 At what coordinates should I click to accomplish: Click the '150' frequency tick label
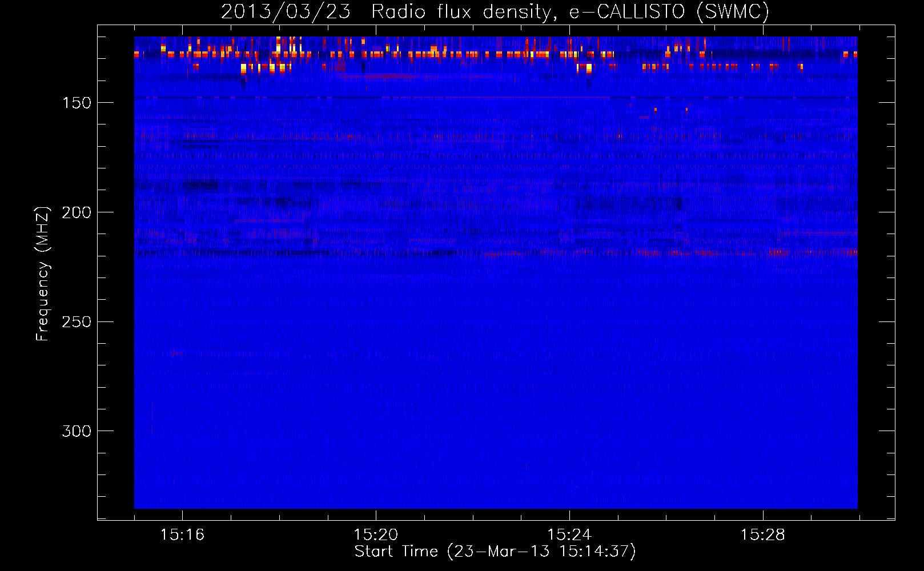(x=77, y=103)
